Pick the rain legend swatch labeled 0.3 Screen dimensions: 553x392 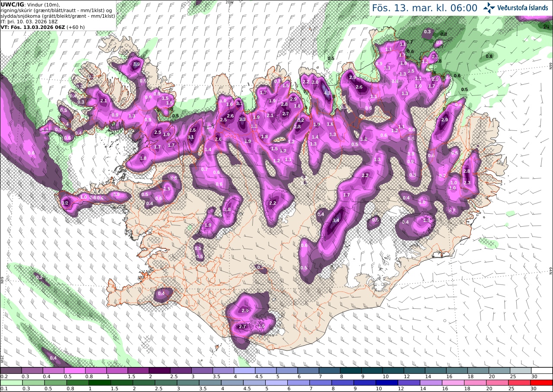(33, 383)
